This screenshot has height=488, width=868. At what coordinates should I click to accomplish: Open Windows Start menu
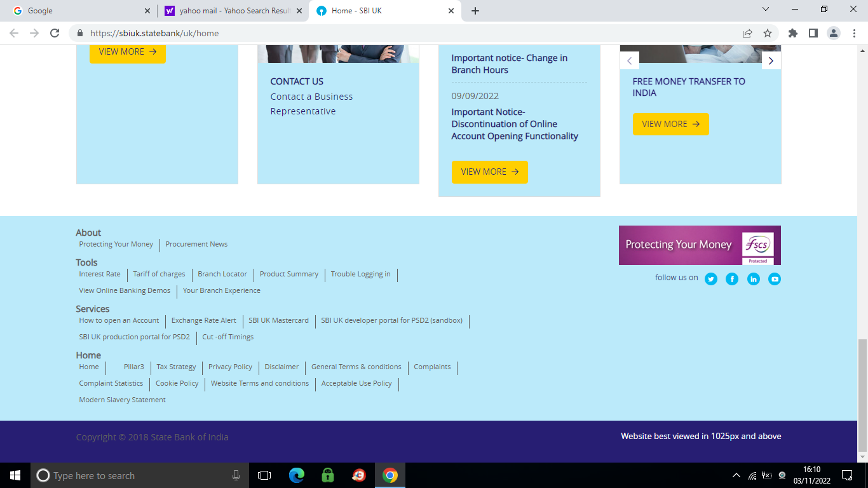pyautogui.click(x=15, y=475)
